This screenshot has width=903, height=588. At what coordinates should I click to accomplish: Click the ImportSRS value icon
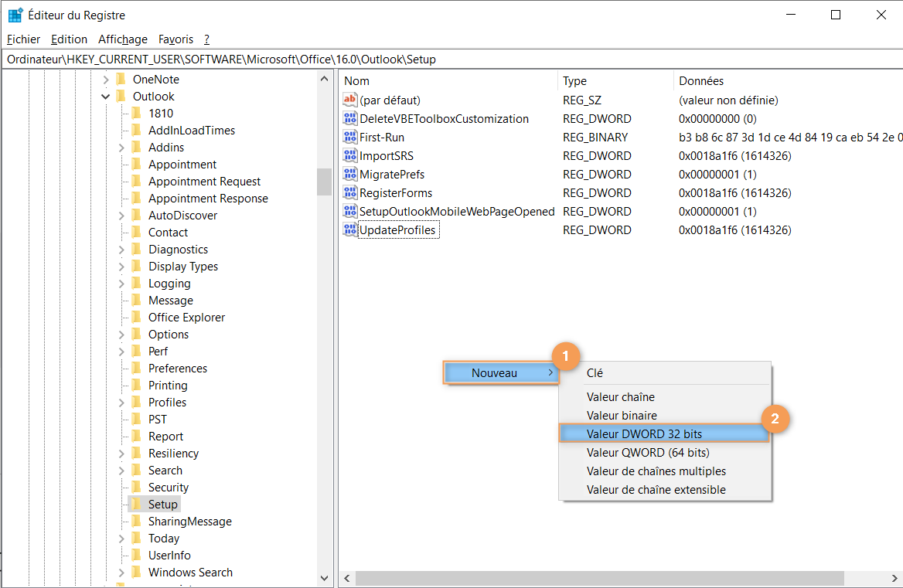349,155
